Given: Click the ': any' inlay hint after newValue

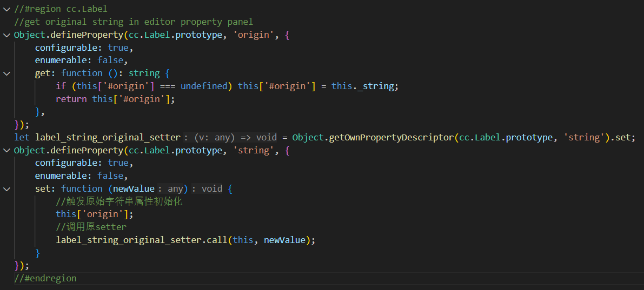Looking at the screenshot, I should point(170,188).
